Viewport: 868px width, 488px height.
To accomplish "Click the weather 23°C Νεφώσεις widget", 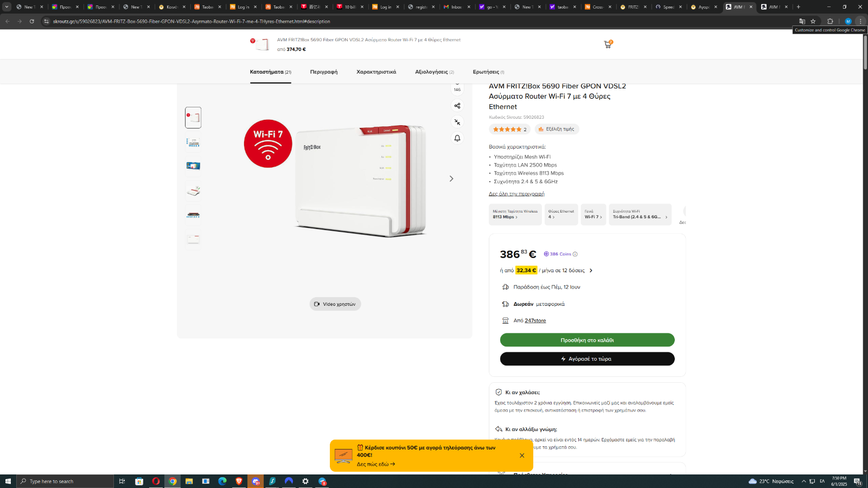I will (x=771, y=481).
